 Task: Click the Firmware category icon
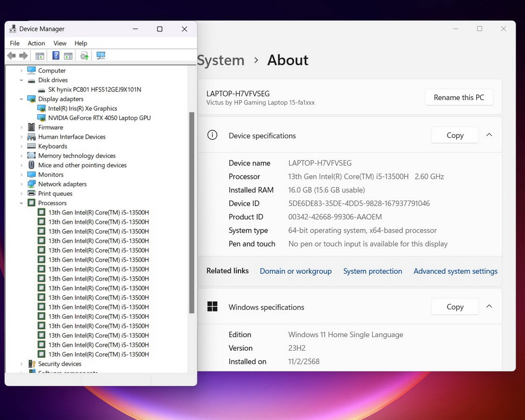(32, 127)
